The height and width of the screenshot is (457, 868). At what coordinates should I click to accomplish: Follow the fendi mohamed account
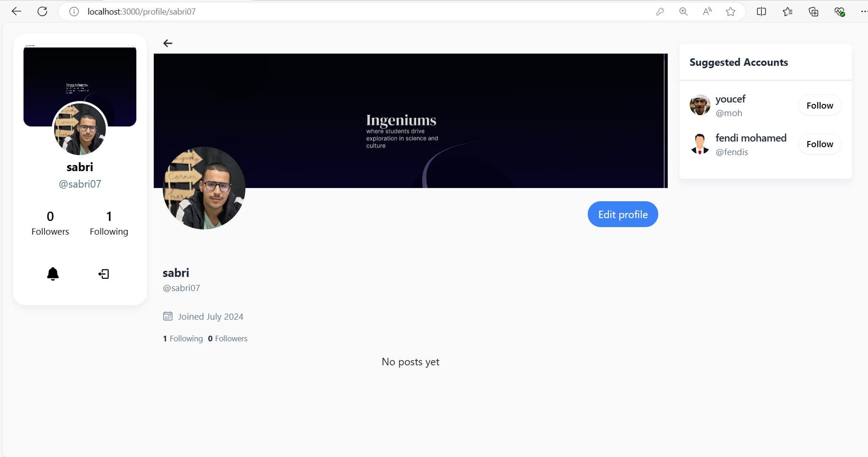click(820, 144)
